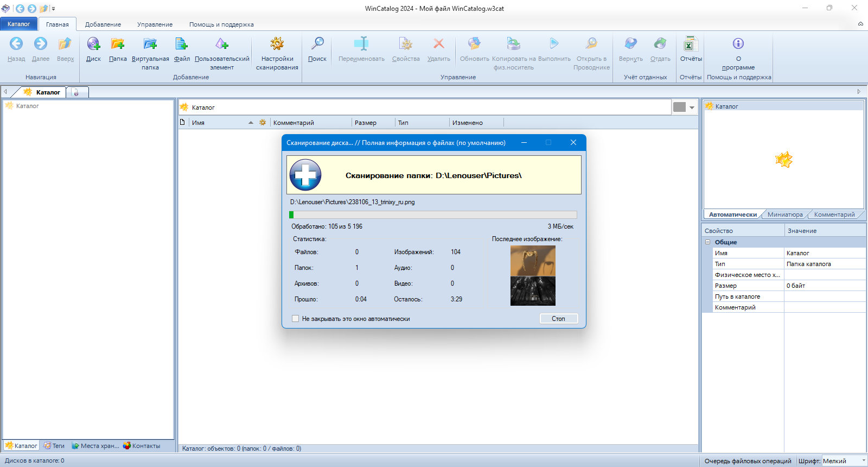The height and width of the screenshot is (467, 868).
Task: Click Очередь файловых операций in status bar
Action: pos(748,461)
